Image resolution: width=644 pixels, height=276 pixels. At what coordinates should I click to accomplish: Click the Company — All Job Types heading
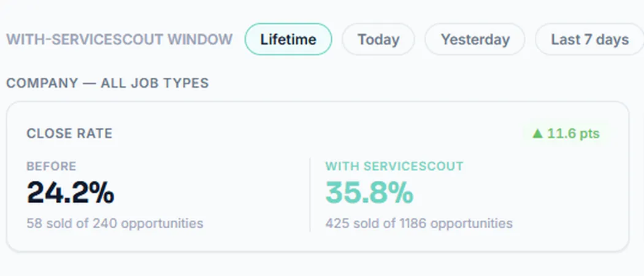[x=107, y=83]
